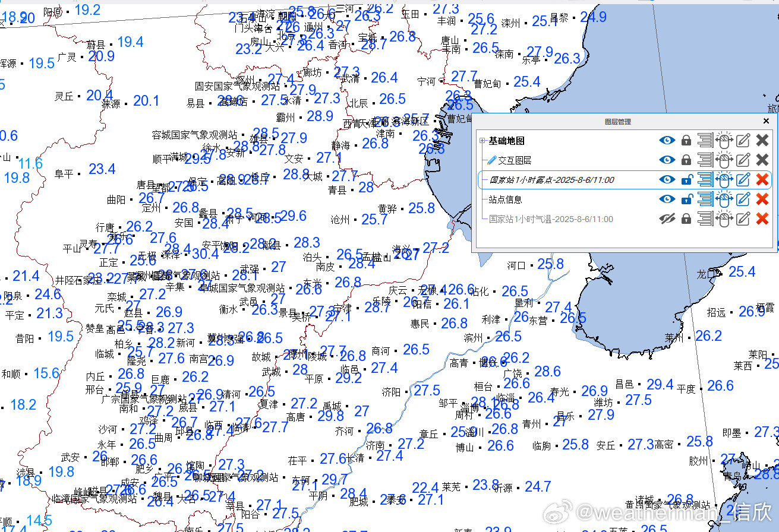Click the 沧州 station value 25.7
Image resolution: width=779 pixels, height=532 pixels.
(374, 220)
